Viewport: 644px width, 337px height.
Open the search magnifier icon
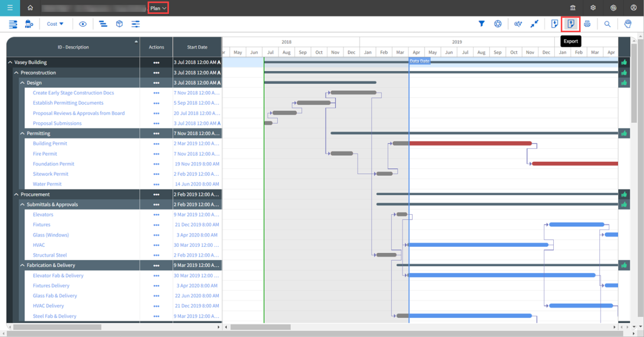(x=608, y=24)
